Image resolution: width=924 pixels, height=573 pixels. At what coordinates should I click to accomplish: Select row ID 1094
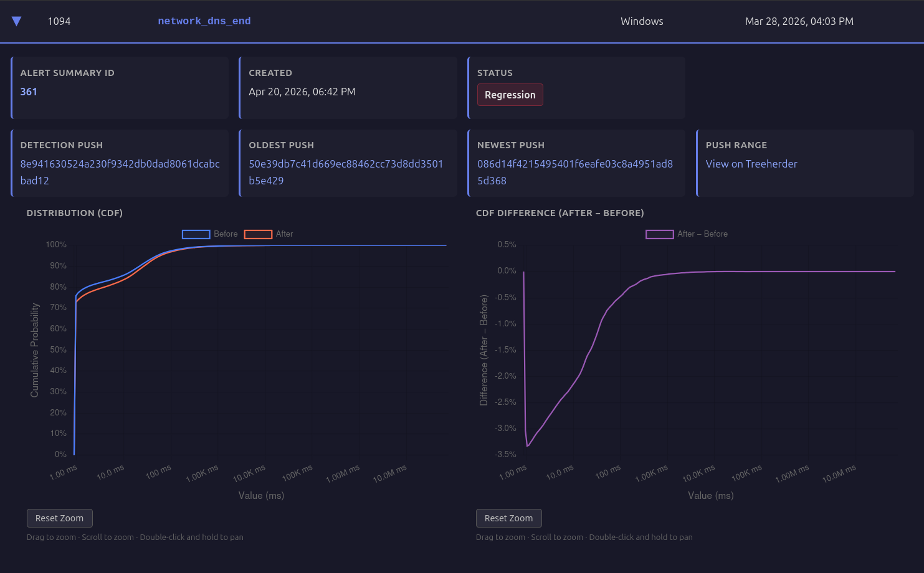coord(59,21)
